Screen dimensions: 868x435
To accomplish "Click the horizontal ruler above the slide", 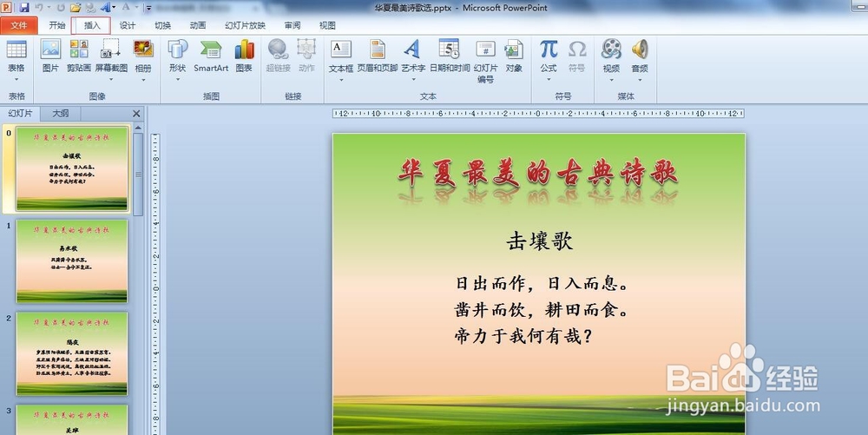I will pyautogui.click(x=538, y=114).
